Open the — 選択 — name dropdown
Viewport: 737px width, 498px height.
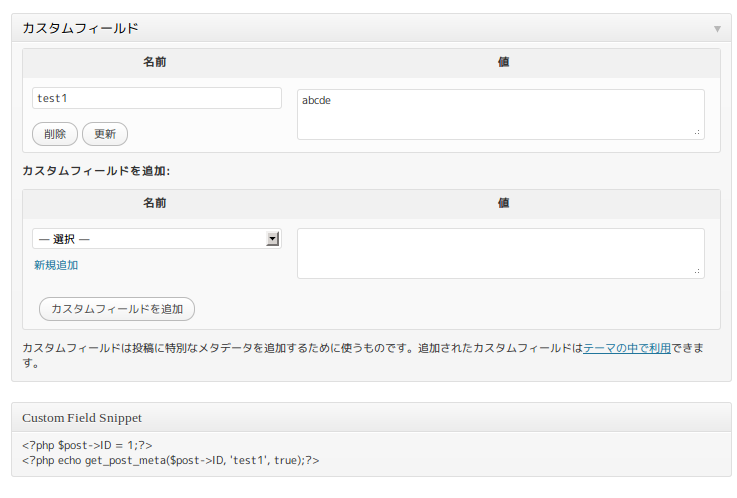click(150, 239)
